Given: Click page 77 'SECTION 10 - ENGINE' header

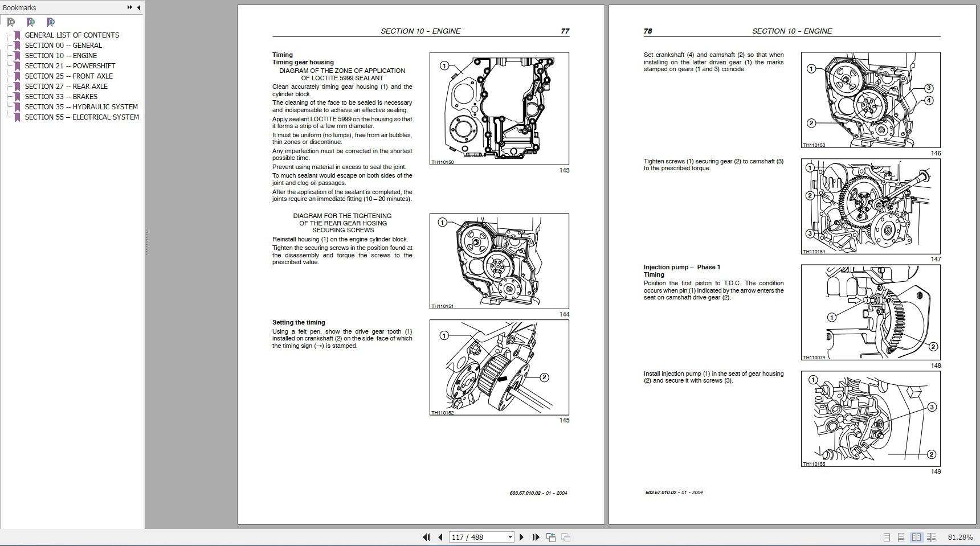Looking at the screenshot, I should 420,31.
